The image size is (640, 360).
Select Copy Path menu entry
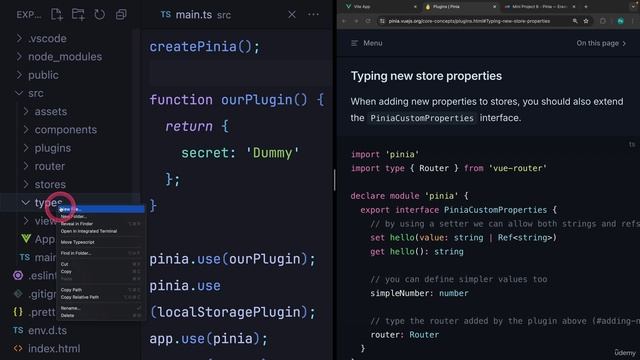[101, 290]
